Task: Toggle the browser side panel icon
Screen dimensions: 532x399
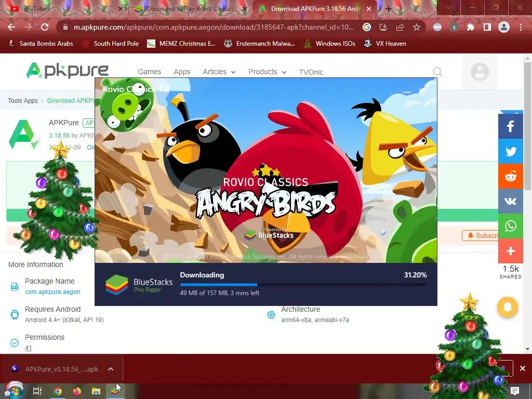Action: click(487, 28)
